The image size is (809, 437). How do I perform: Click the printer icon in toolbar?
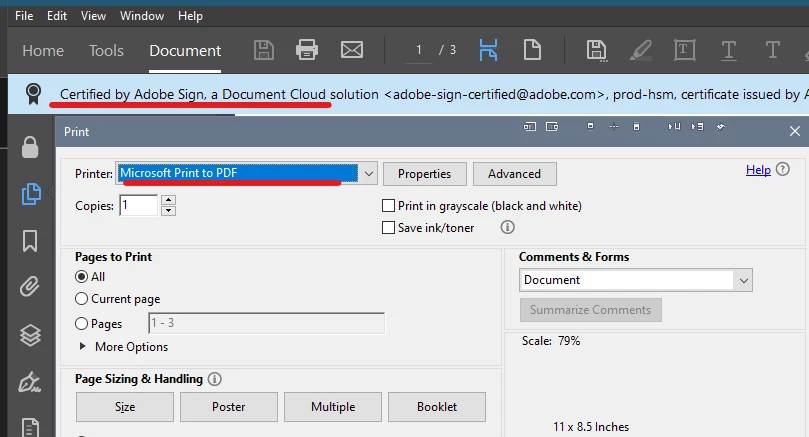point(307,50)
